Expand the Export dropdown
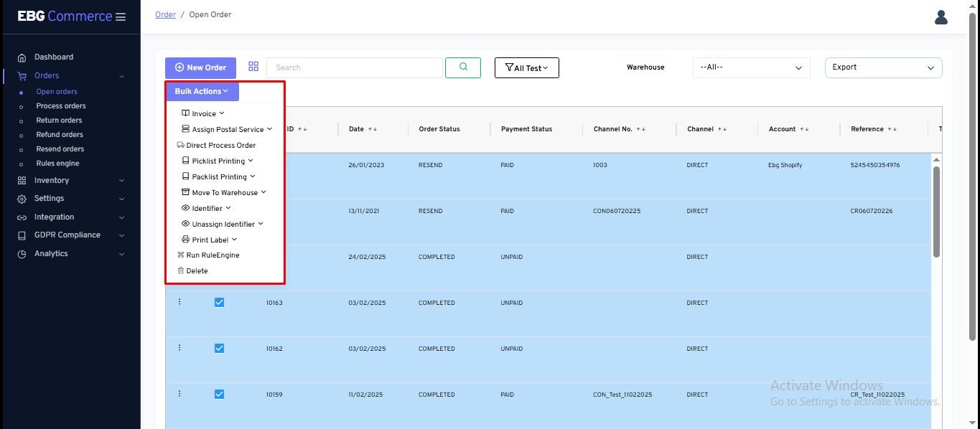 (x=883, y=67)
